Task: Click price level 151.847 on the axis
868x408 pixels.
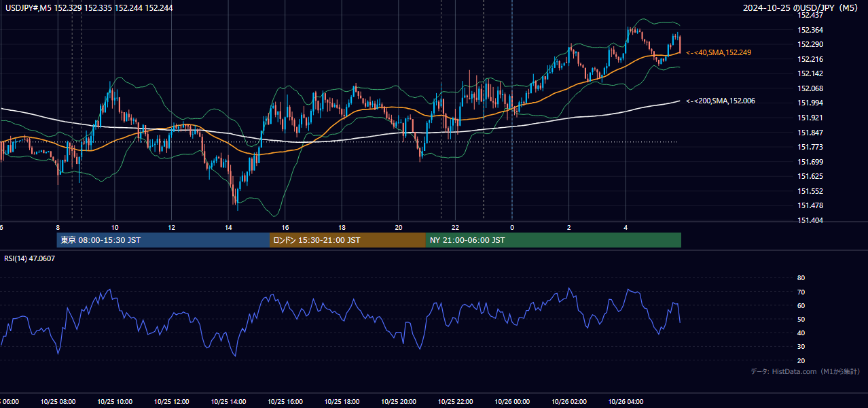Action: [x=810, y=133]
